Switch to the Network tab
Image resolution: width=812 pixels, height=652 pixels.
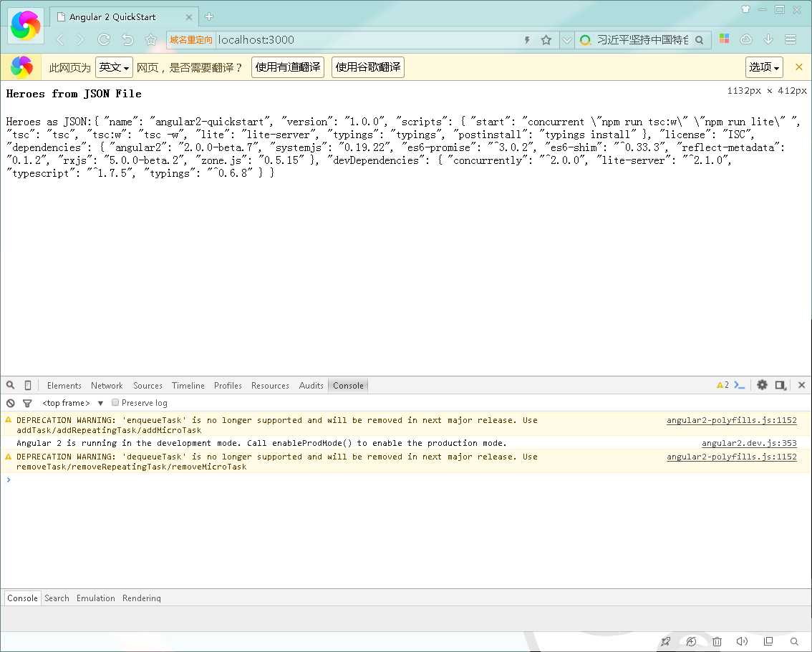click(x=107, y=386)
